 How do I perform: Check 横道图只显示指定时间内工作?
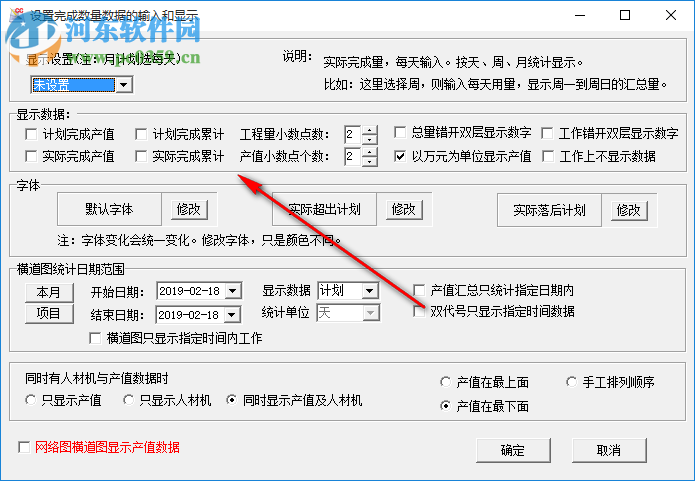95,338
